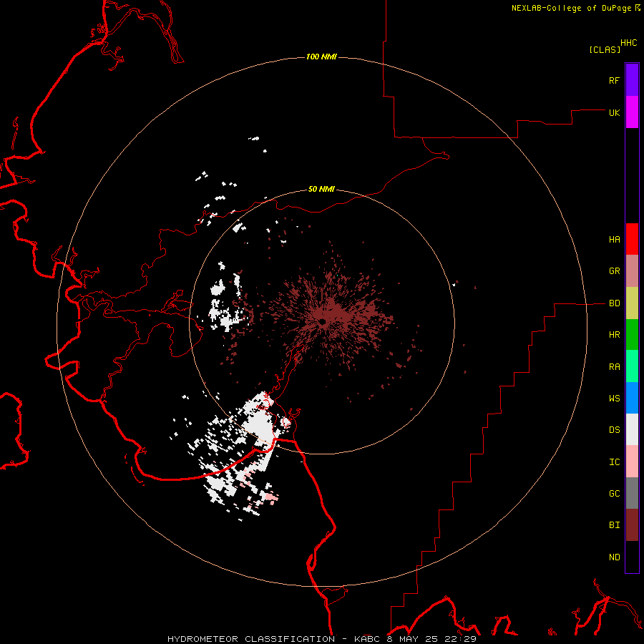Click the RF purple legend swatch
Viewport: 644px width, 644px height.
tap(632, 80)
